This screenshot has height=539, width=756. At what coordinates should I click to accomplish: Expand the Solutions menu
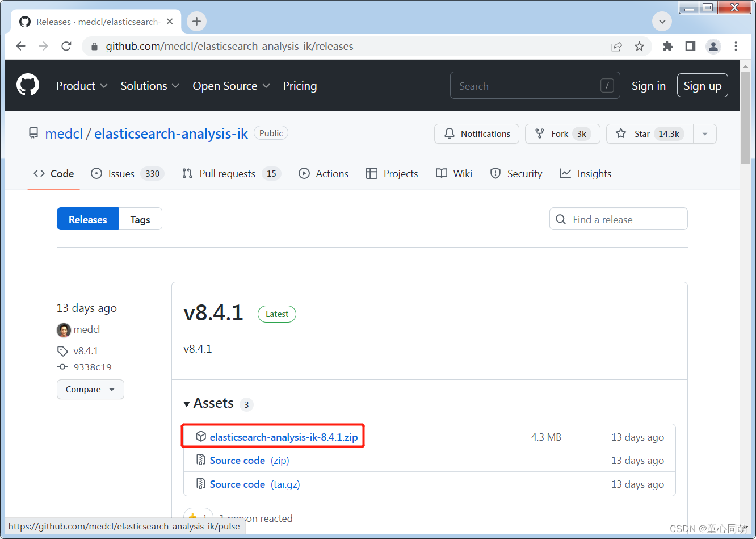(x=150, y=86)
